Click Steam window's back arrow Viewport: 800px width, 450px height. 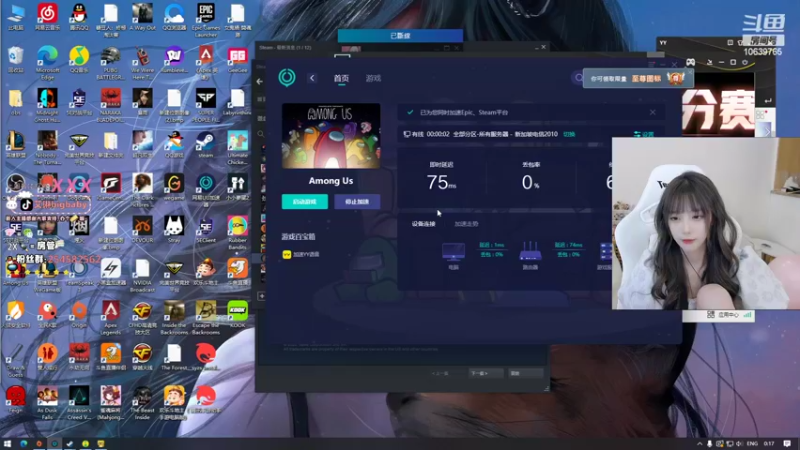tap(260, 82)
